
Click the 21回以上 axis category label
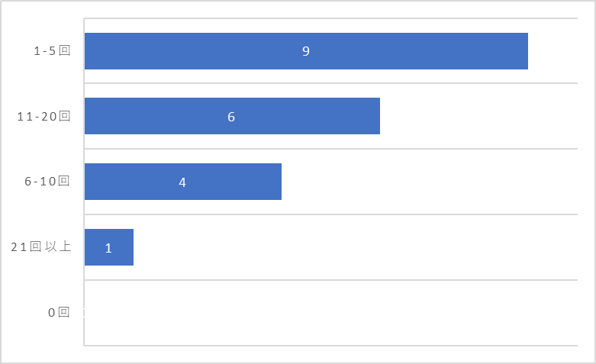pyautogui.click(x=41, y=246)
